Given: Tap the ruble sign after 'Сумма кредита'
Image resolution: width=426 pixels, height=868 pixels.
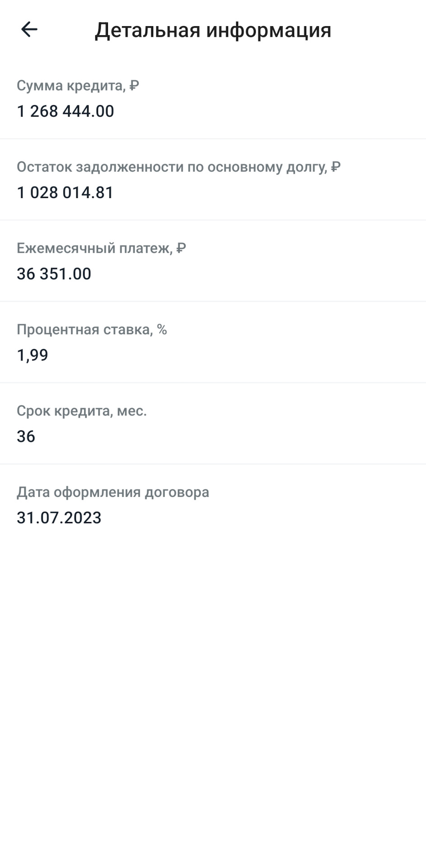Looking at the screenshot, I should pos(134,85).
